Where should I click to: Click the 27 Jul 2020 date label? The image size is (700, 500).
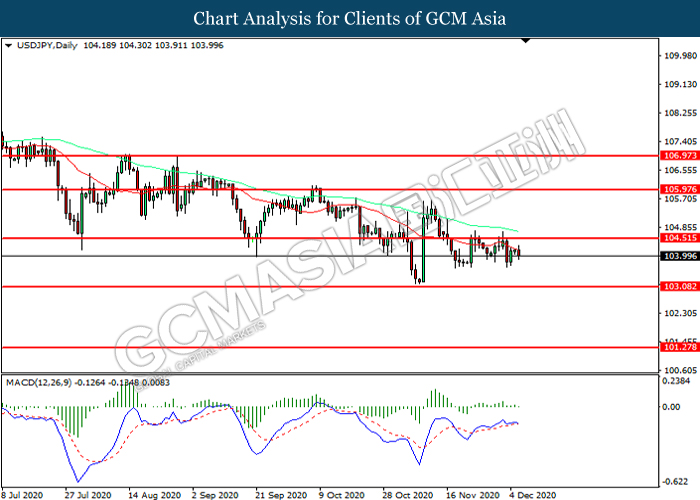[x=88, y=495]
